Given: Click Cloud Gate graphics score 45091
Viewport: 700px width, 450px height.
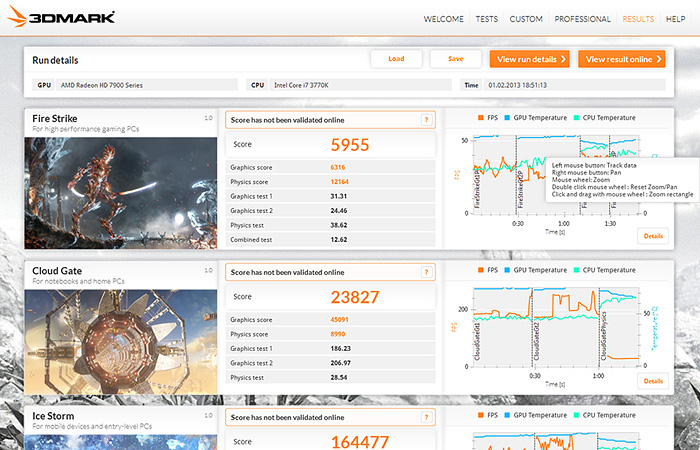Looking at the screenshot, I should click(x=339, y=320).
